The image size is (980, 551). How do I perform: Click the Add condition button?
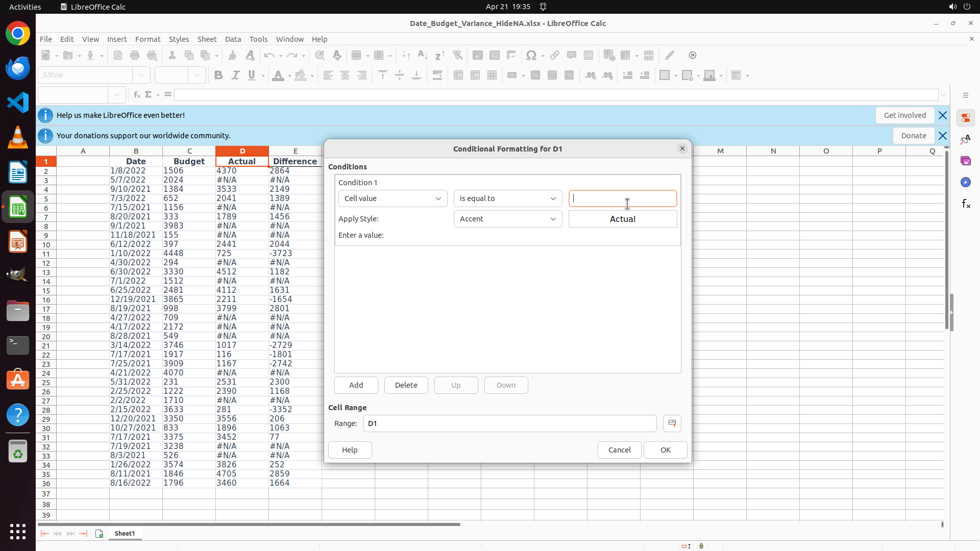coord(356,385)
